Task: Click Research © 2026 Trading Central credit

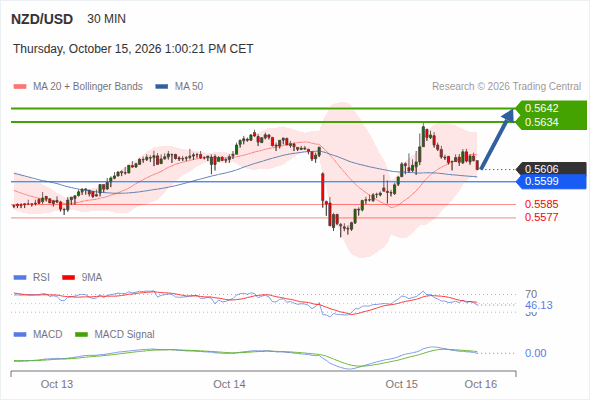Action: click(506, 87)
